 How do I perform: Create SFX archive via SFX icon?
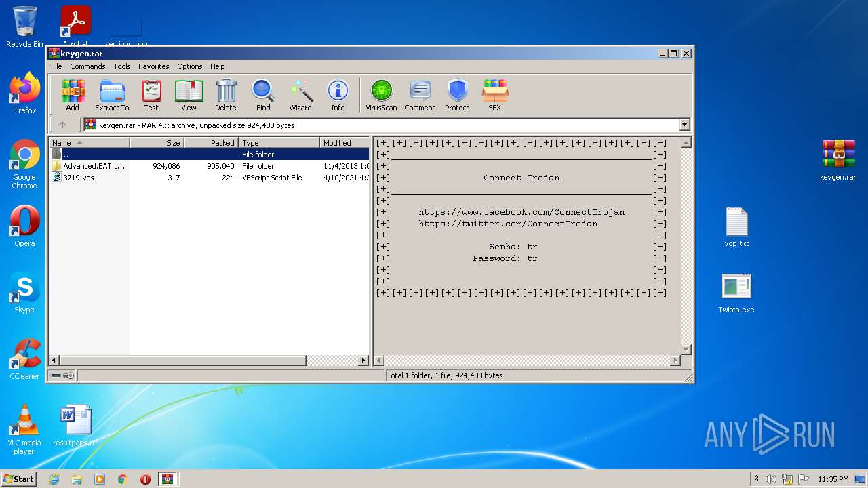(495, 95)
